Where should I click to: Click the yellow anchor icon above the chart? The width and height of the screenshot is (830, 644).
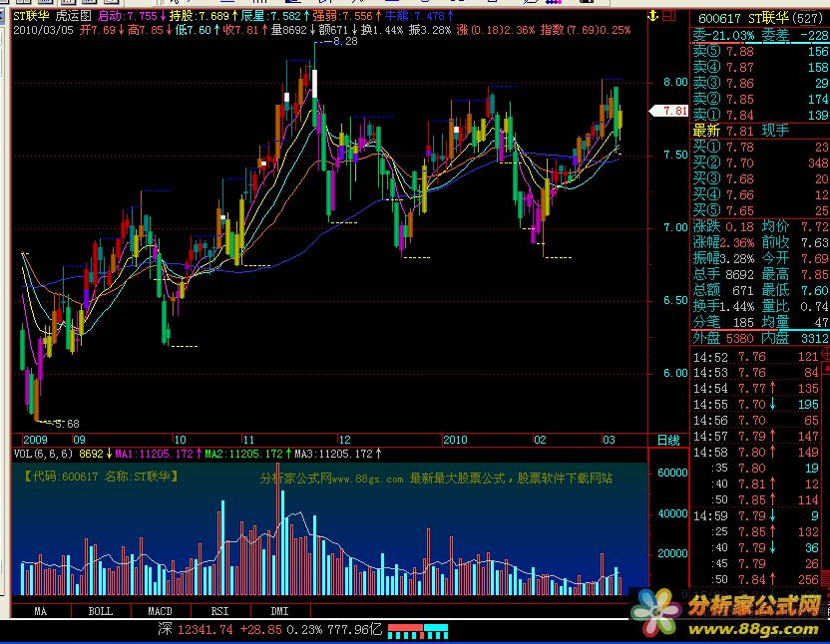click(653, 16)
